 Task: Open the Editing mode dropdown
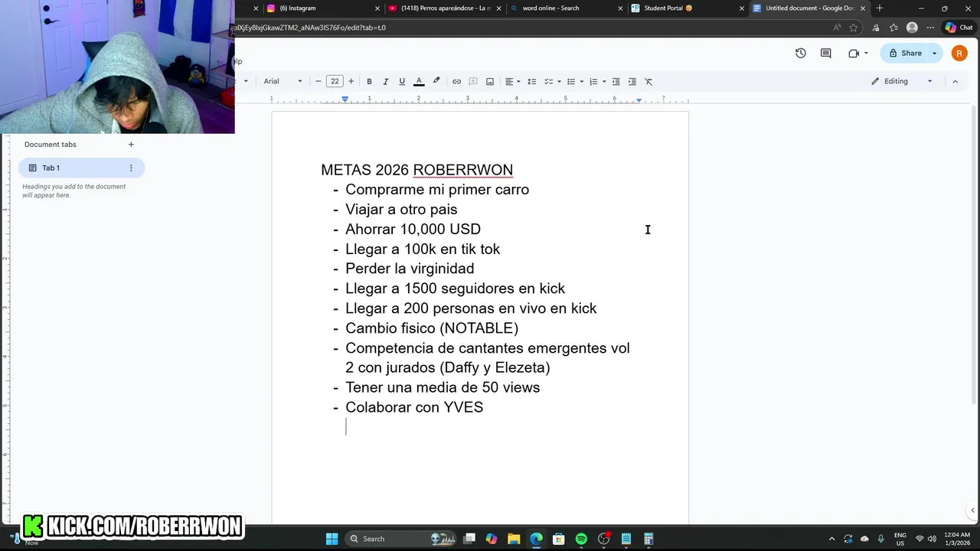(x=902, y=81)
